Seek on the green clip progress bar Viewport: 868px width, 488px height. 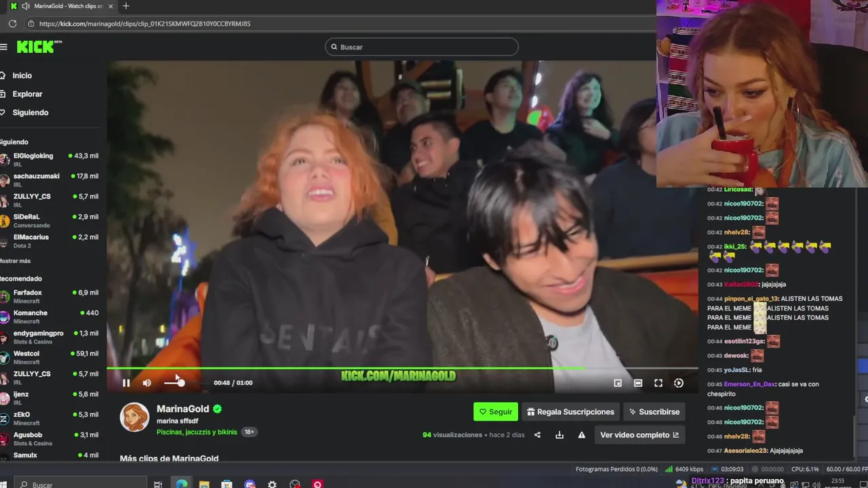pyautogui.click(x=402, y=368)
